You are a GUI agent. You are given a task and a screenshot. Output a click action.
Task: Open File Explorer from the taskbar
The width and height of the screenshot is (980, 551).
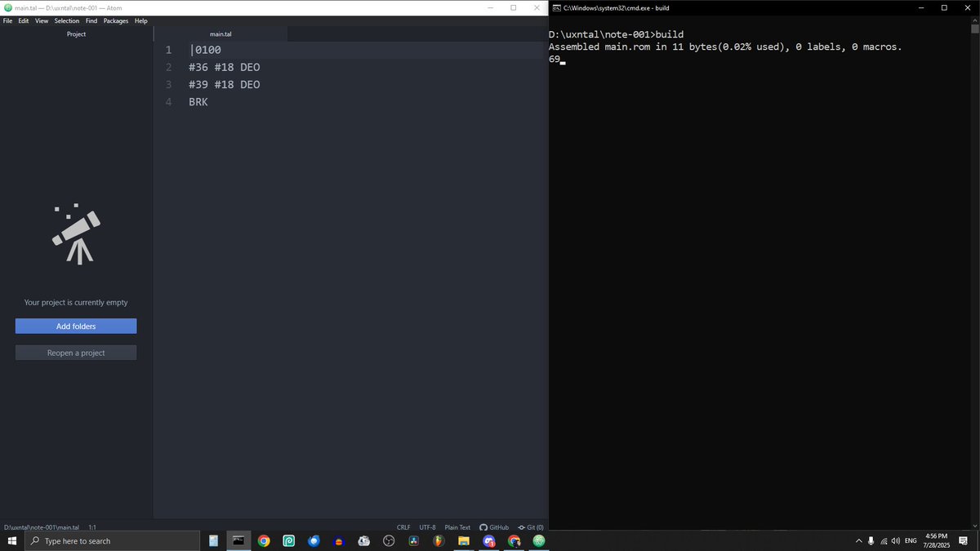pyautogui.click(x=464, y=540)
